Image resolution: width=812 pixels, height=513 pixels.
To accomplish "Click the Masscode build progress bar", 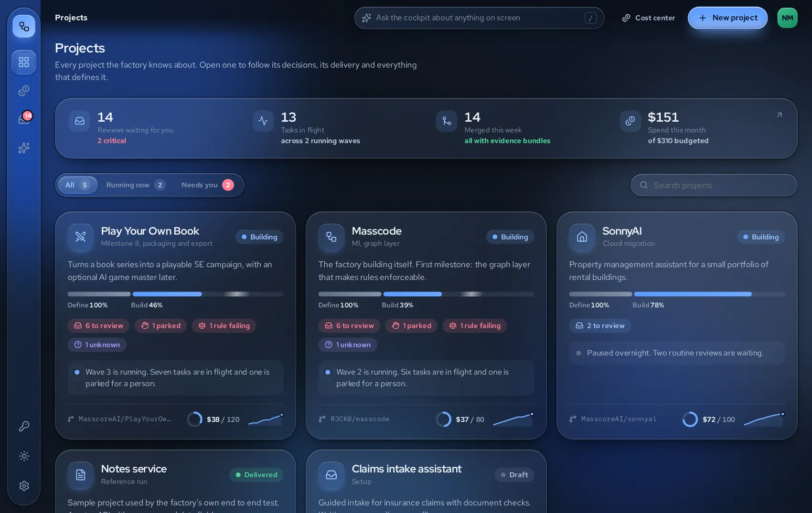I will tap(459, 294).
